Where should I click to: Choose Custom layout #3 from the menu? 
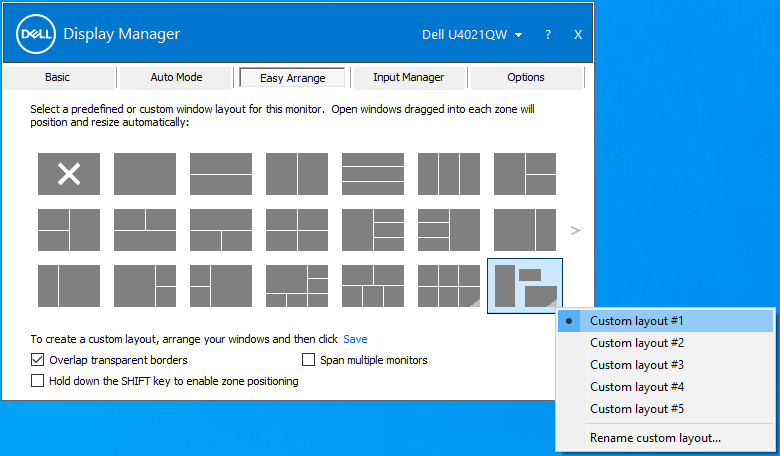[x=636, y=365]
